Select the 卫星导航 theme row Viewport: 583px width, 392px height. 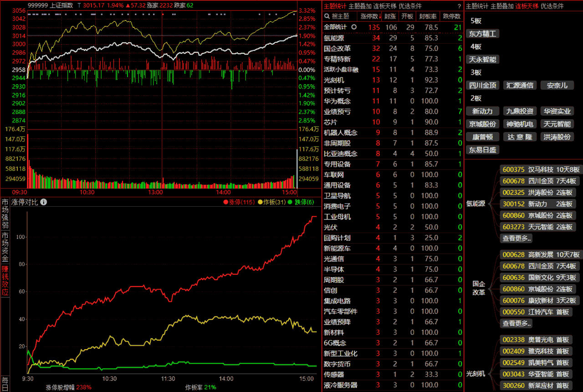393,196
